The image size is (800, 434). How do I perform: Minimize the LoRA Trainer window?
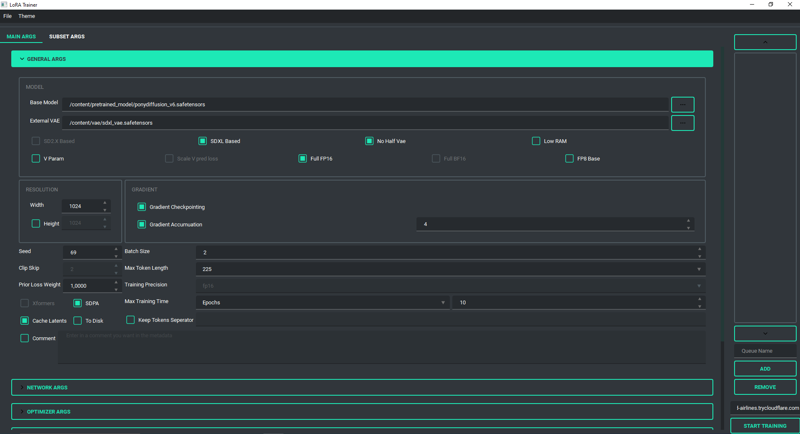(x=752, y=5)
